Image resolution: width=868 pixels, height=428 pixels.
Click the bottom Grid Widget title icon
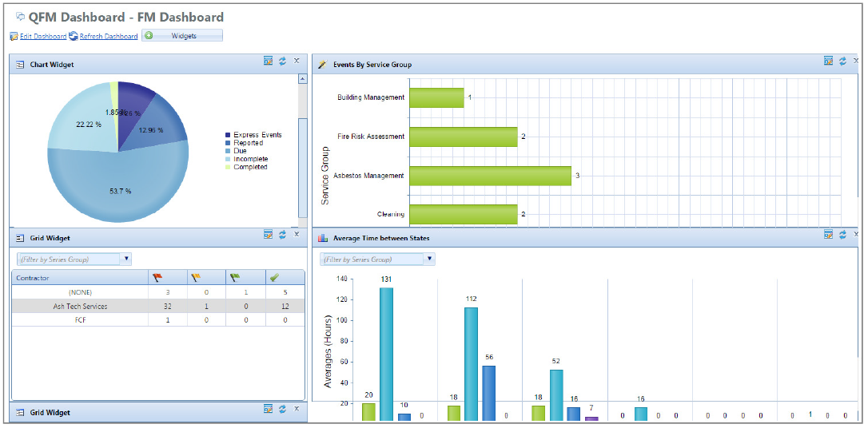20,413
